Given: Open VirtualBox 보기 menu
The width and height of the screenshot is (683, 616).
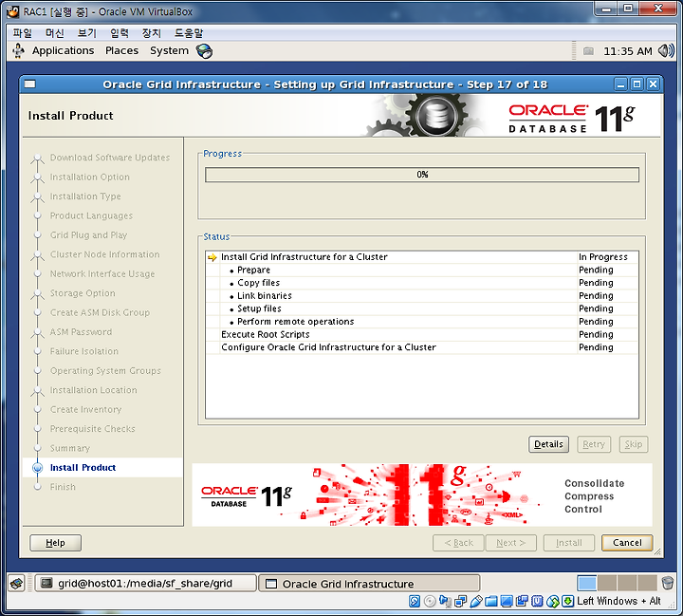Looking at the screenshot, I should (86, 32).
